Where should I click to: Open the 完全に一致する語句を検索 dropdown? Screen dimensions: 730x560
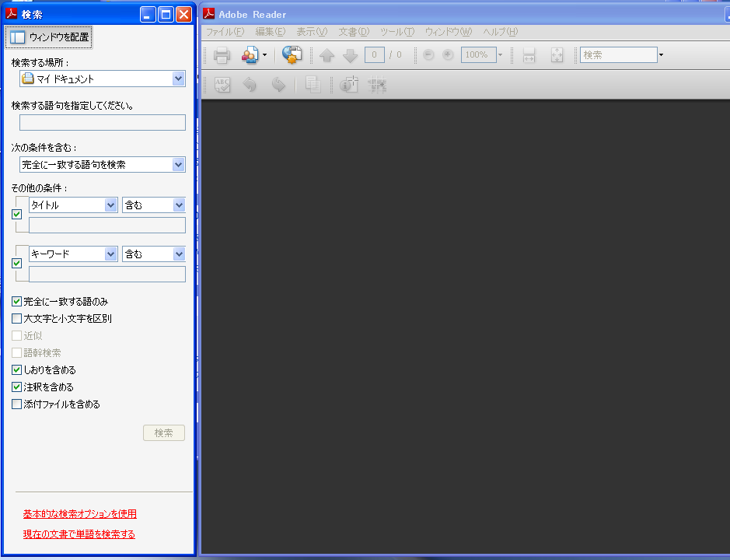click(103, 164)
